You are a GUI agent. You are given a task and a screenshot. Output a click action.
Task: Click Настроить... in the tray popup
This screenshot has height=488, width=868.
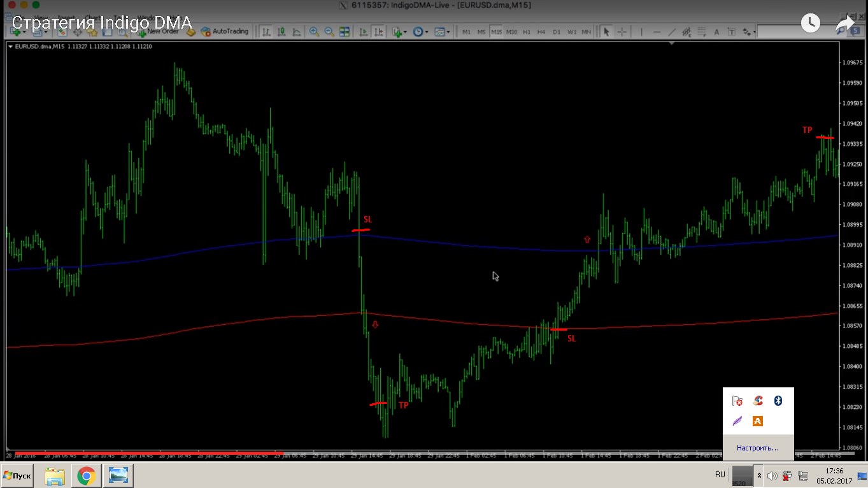[x=758, y=448]
